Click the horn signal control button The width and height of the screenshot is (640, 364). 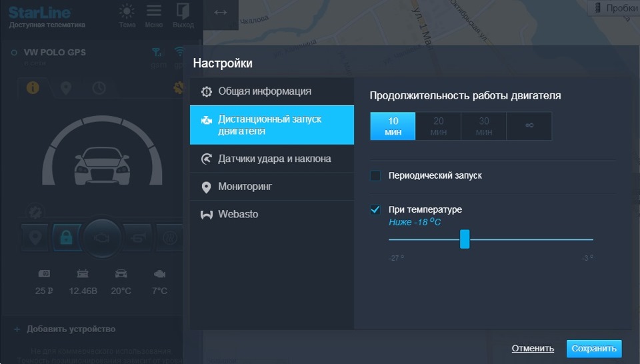point(138,237)
